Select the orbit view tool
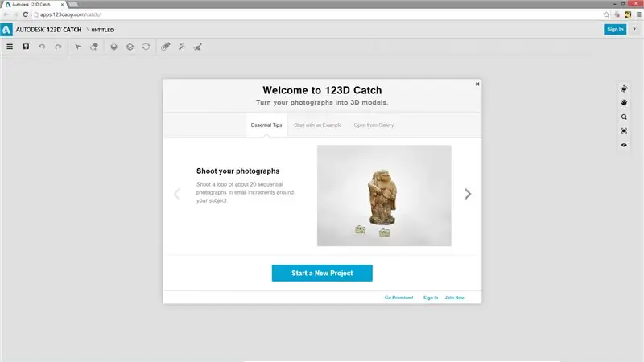 [624, 89]
